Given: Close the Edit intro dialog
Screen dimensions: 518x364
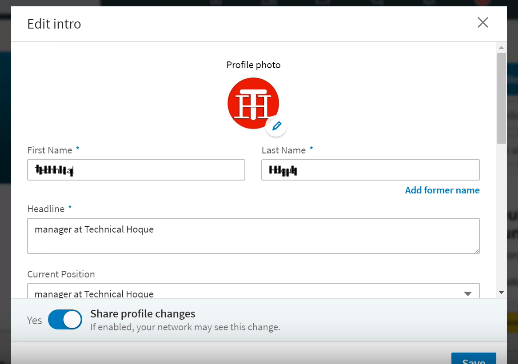Looking at the screenshot, I should tap(483, 23).
